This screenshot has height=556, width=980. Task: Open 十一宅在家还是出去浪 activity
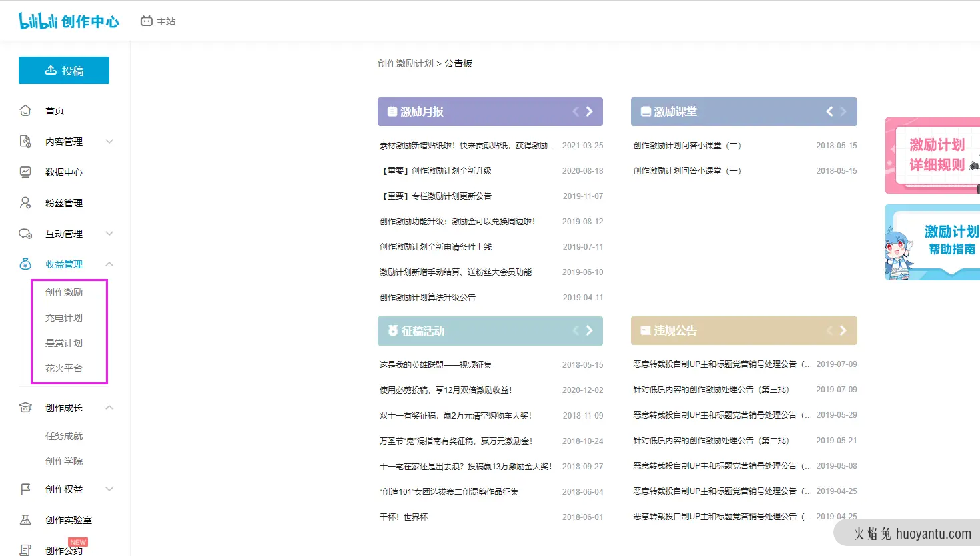(466, 467)
